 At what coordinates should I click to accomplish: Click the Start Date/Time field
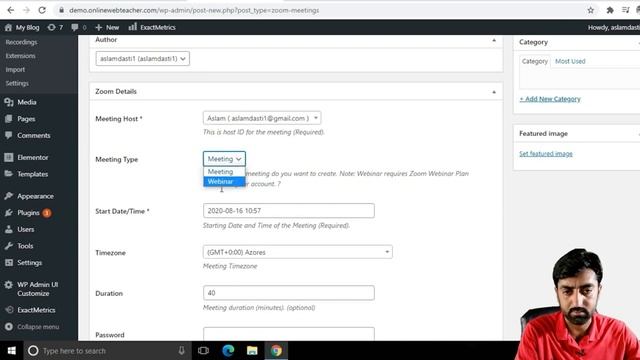pyautogui.click(x=289, y=211)
